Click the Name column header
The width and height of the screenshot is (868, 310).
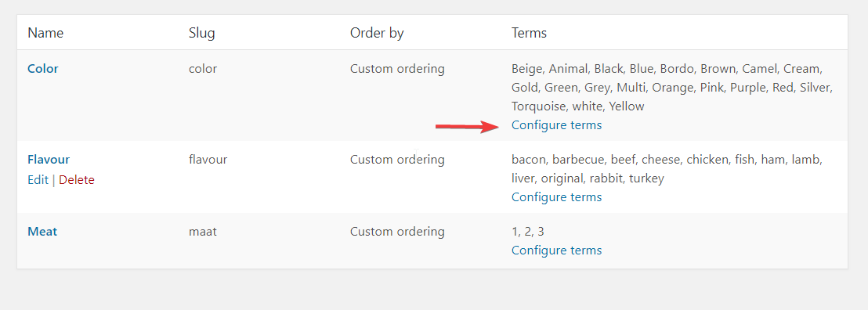45,33
